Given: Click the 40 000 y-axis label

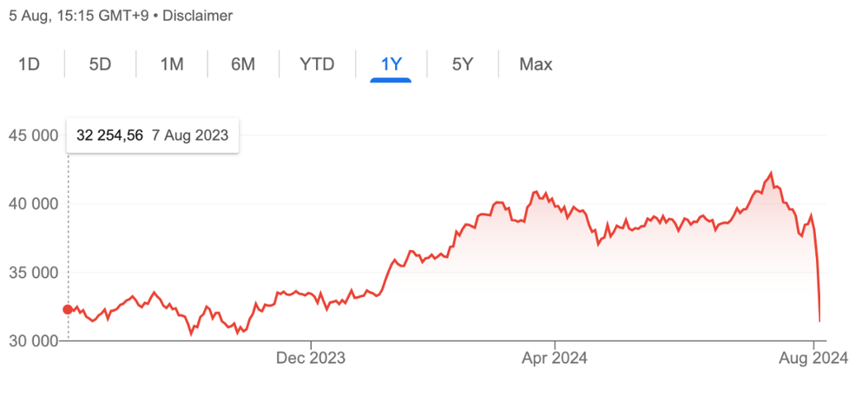Looking at the screenshot, I should pos(35,204).
